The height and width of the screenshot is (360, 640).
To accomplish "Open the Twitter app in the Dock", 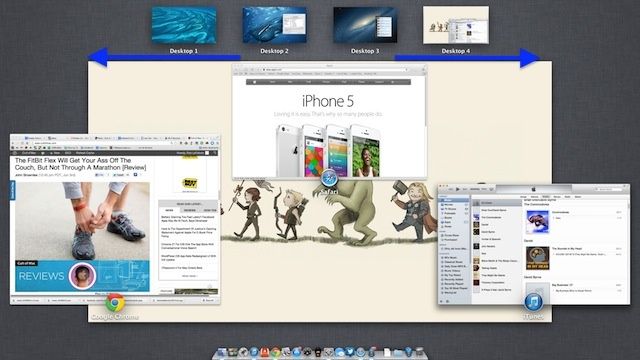I will pos(349,352).
